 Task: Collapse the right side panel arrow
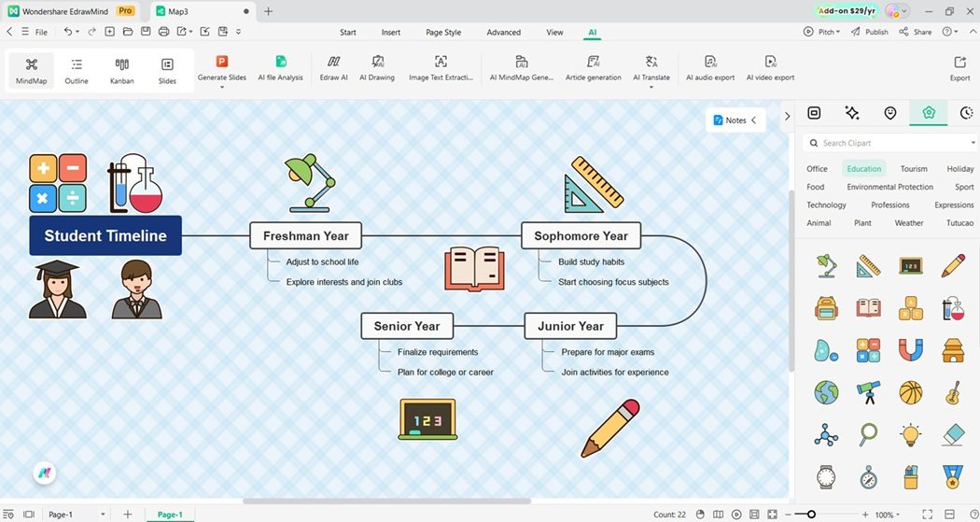click(x=787, y=116)
